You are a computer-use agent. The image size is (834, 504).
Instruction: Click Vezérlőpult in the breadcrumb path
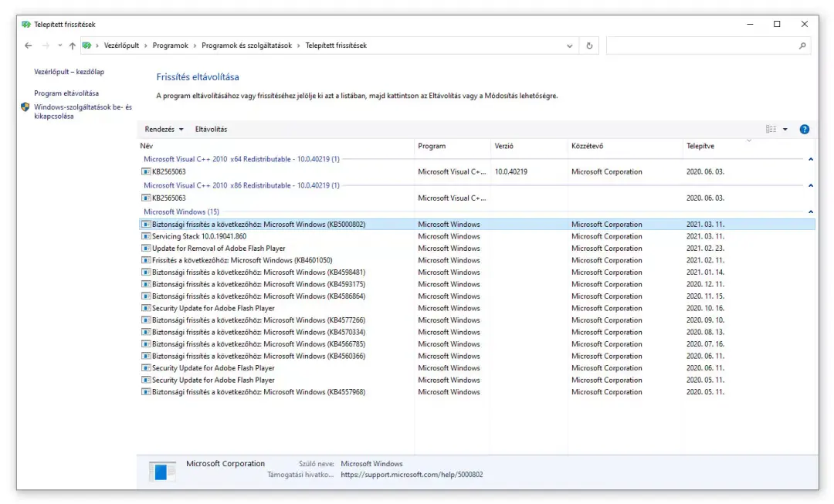point(121,46)
